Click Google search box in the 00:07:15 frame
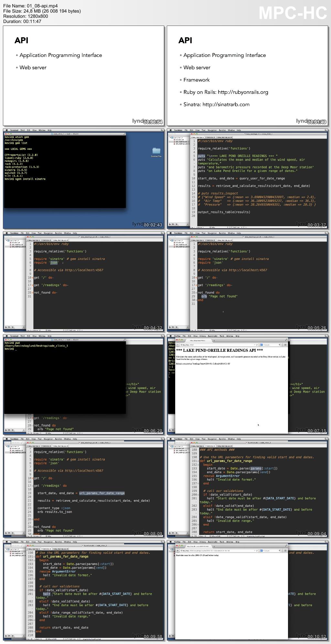331x644 pixels. pos(271,345)
